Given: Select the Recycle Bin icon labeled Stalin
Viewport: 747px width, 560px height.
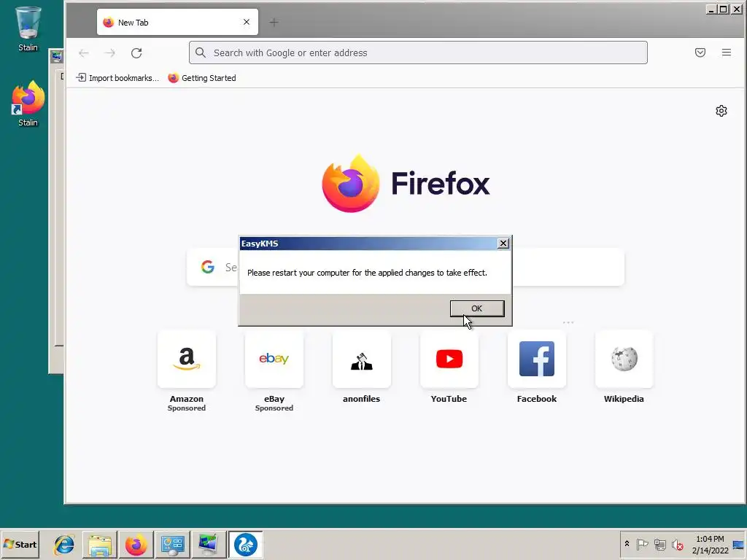Looking at the screenshot, I should coord(28,28).
